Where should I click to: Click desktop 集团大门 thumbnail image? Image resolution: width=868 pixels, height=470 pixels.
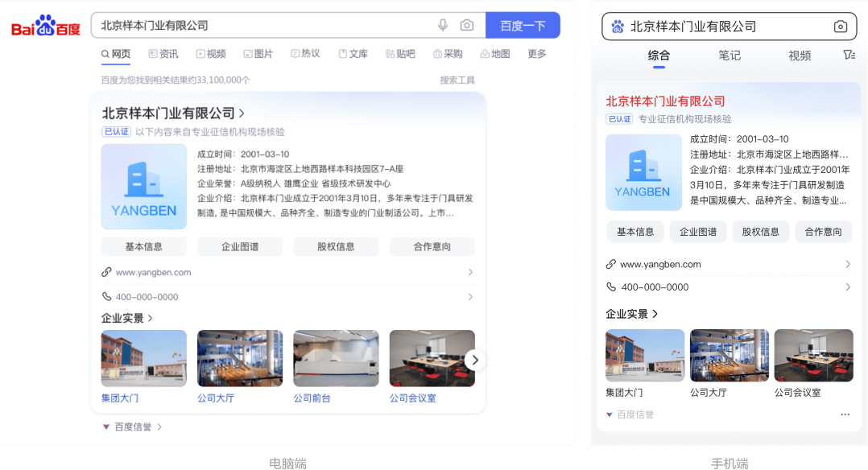(x=144, y=358)
